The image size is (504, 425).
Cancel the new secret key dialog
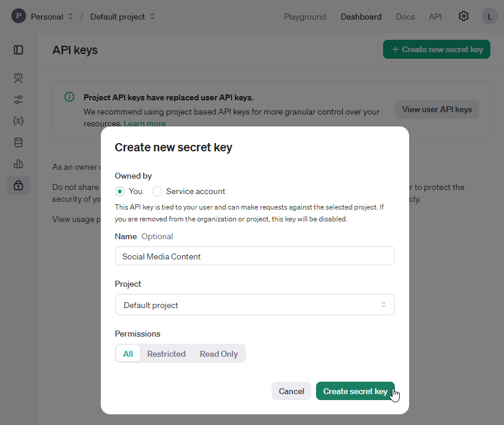291,391
